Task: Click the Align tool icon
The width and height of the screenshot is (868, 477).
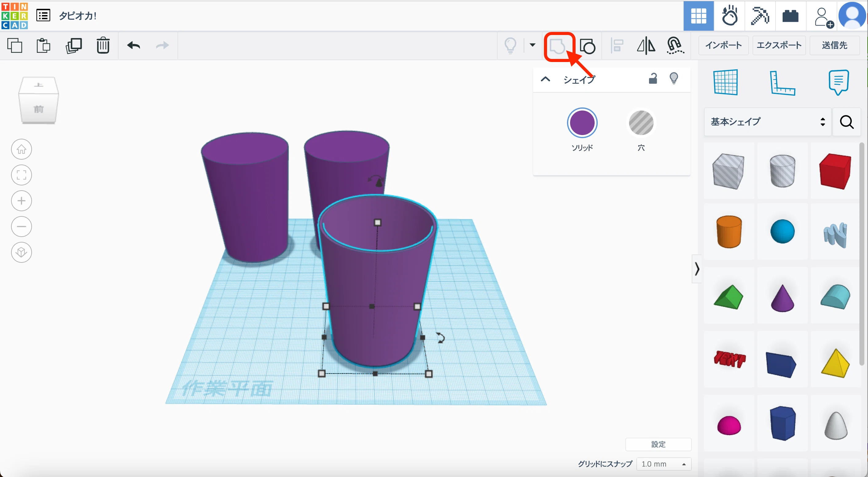Action: (x=617, y=46)
